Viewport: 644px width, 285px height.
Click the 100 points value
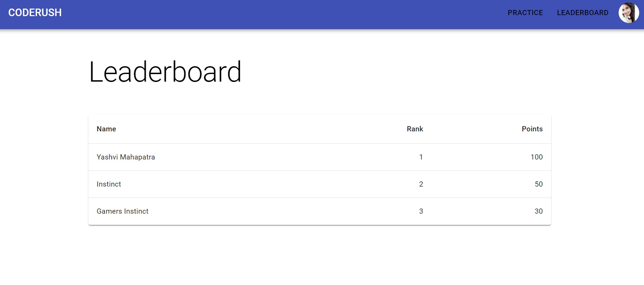pyautogui.click(x=536, y=157)
